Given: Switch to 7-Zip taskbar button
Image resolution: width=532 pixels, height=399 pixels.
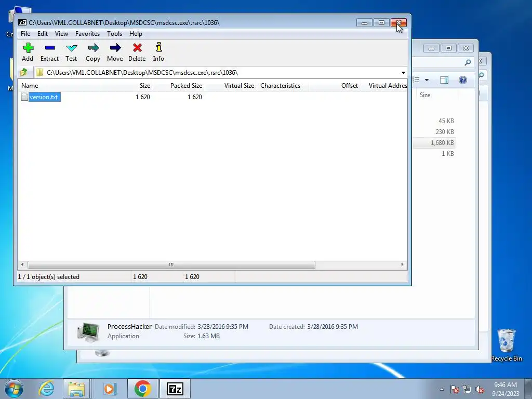Looking at the screenshot, I should 175,389.
